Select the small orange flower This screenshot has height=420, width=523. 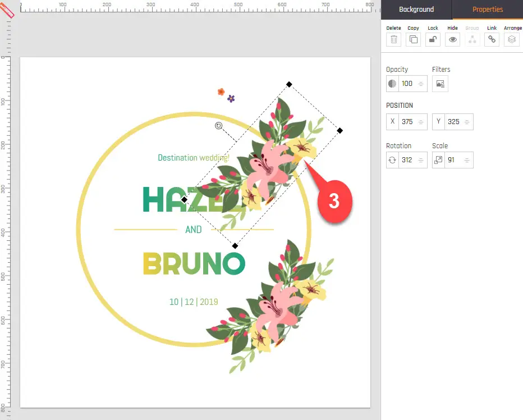pos(221,92)
